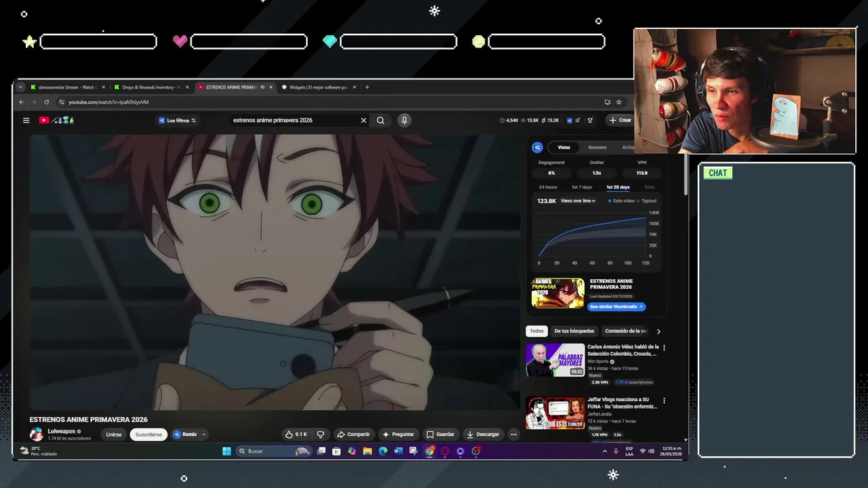868x488 pixels.
Task: Run search with the magnifier button
Action: tap(380, 121)
